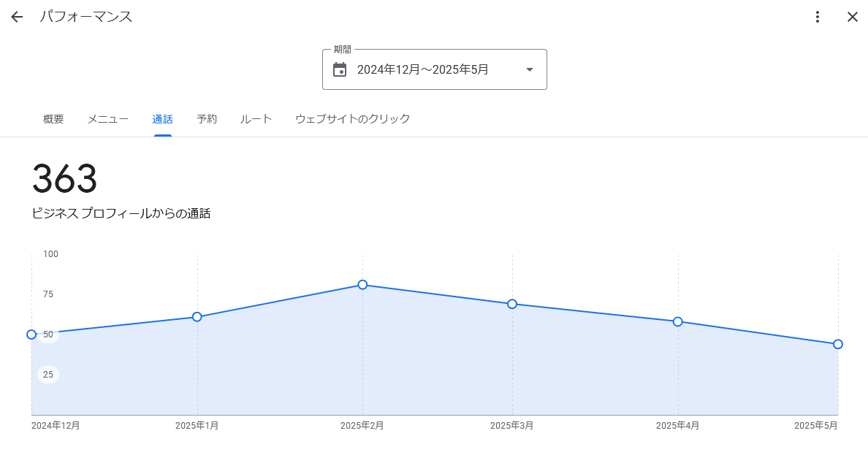
Task: Open the ウェブサイトのクリック tab
Action: [x=352, y=119]
